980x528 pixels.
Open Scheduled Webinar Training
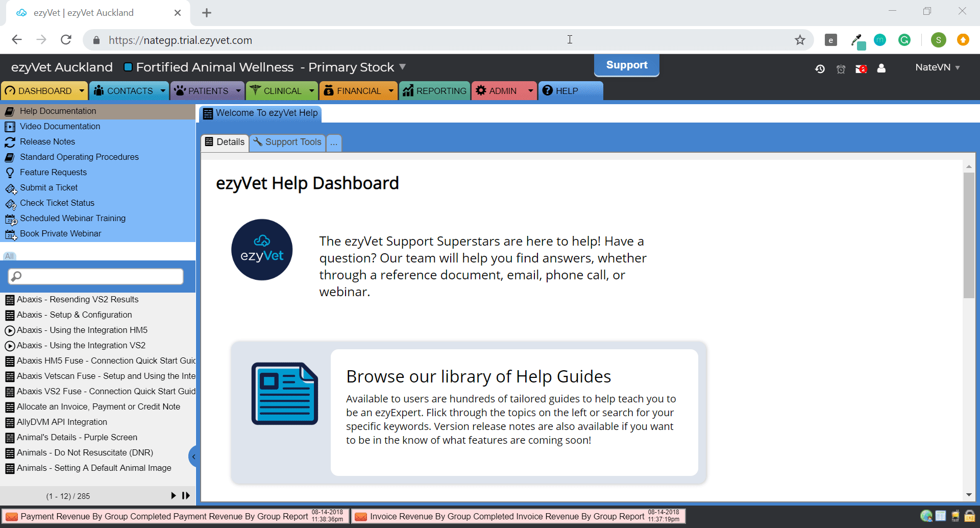pos(97,219)
